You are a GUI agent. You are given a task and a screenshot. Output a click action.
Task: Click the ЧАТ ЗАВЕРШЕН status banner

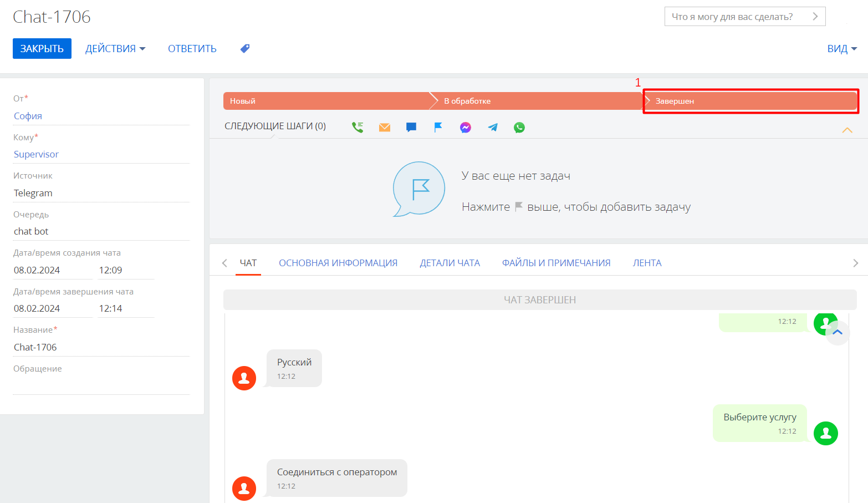(x=540, y=299)
